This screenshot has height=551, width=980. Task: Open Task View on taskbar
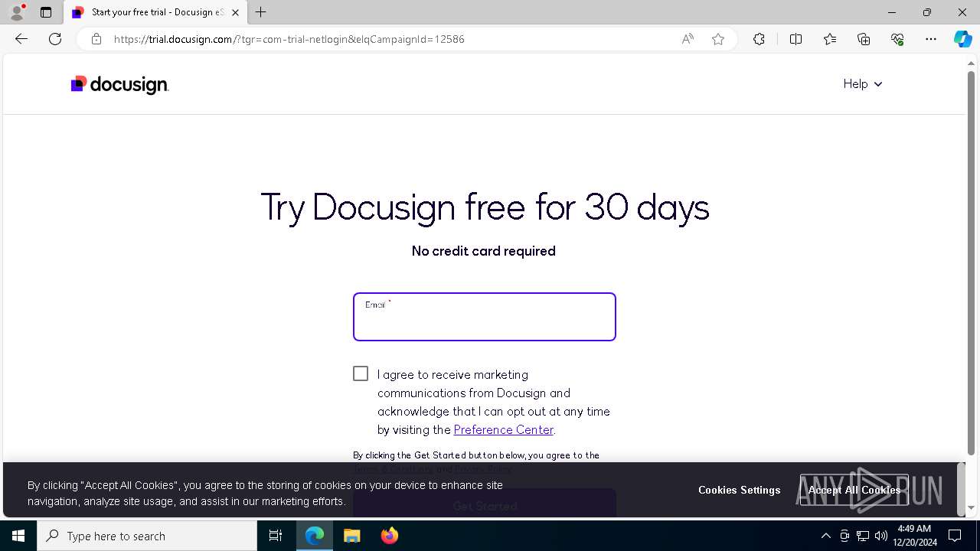(x=276, y=536)
